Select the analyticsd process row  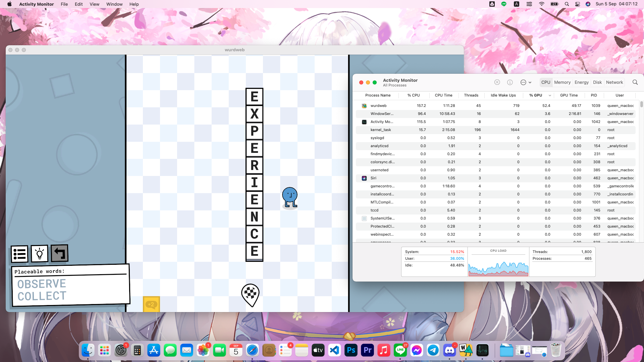click(496, 146)
